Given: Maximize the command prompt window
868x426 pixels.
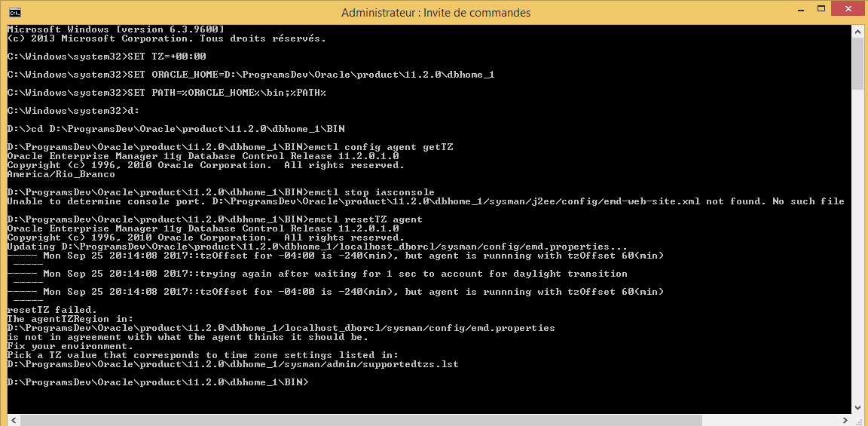Looking at the screenshot, I should (x=810, y=11).
